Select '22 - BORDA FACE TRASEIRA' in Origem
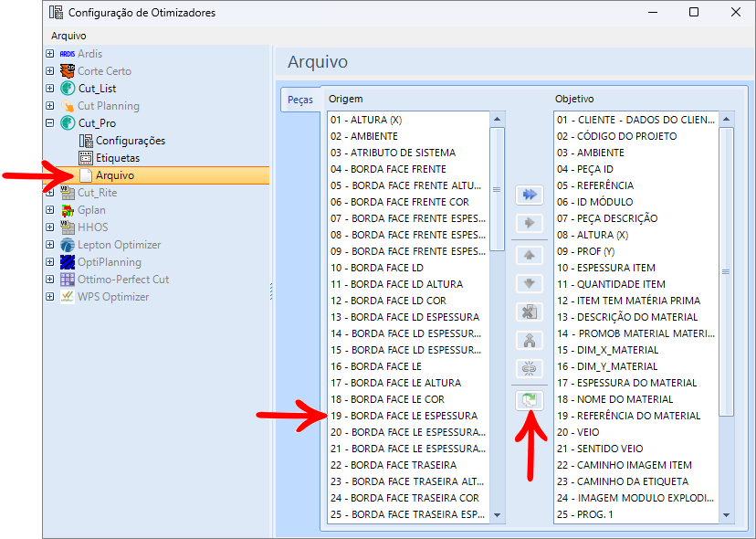This screenshot has height=539, width=756. 408,465
